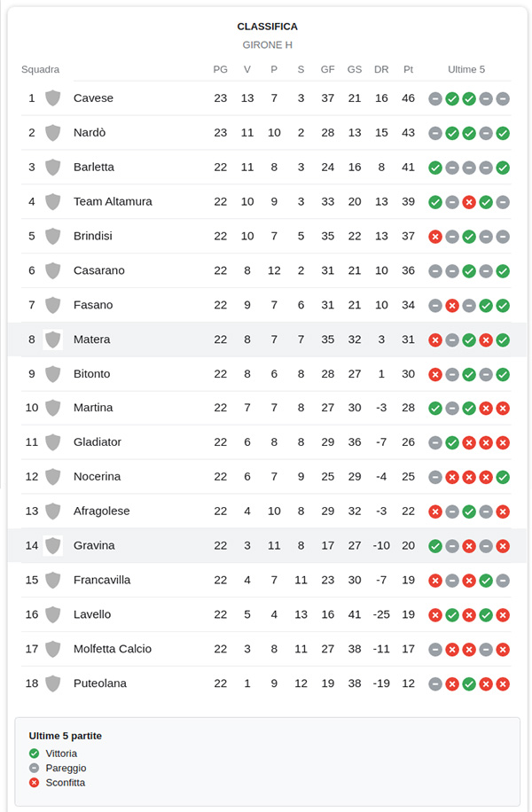The width and height of the screenshot is (532, 812).
Task: Click green Vittoria legend icon
Action: tap(35, 753)
